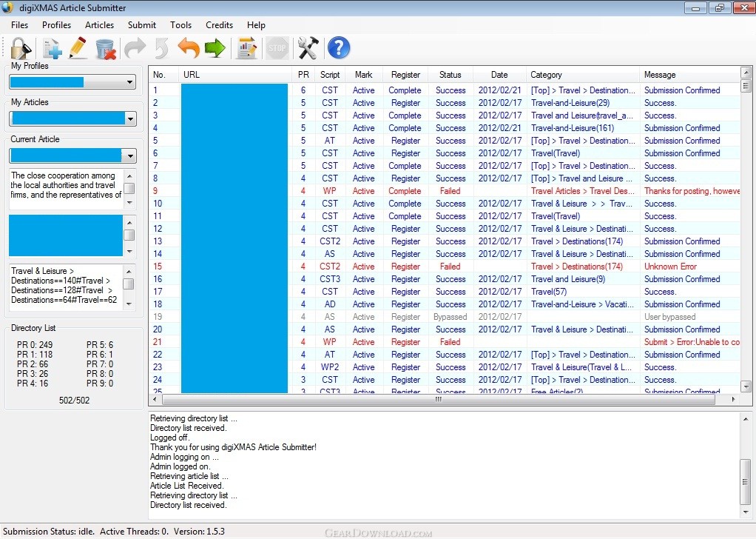The height and width of the screenshot is (539, 756).
Task: Click the blue question mark help icon
Action: [339, 48]
